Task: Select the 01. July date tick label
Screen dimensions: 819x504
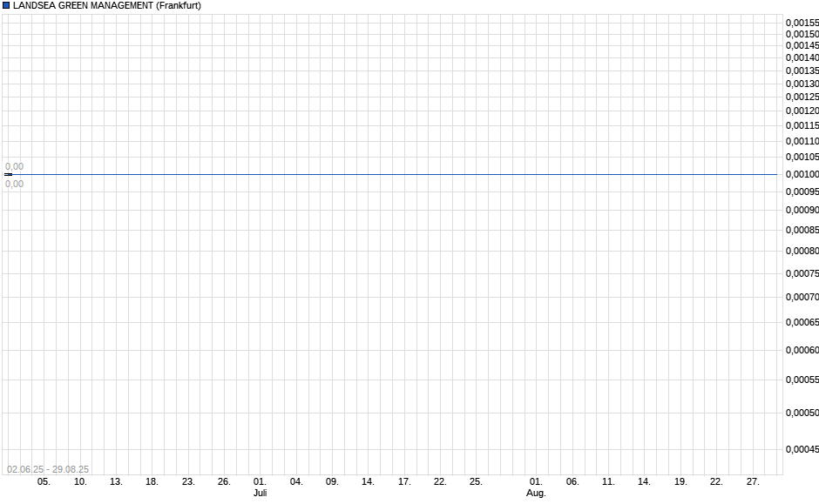Action: (x=259, y=480)
